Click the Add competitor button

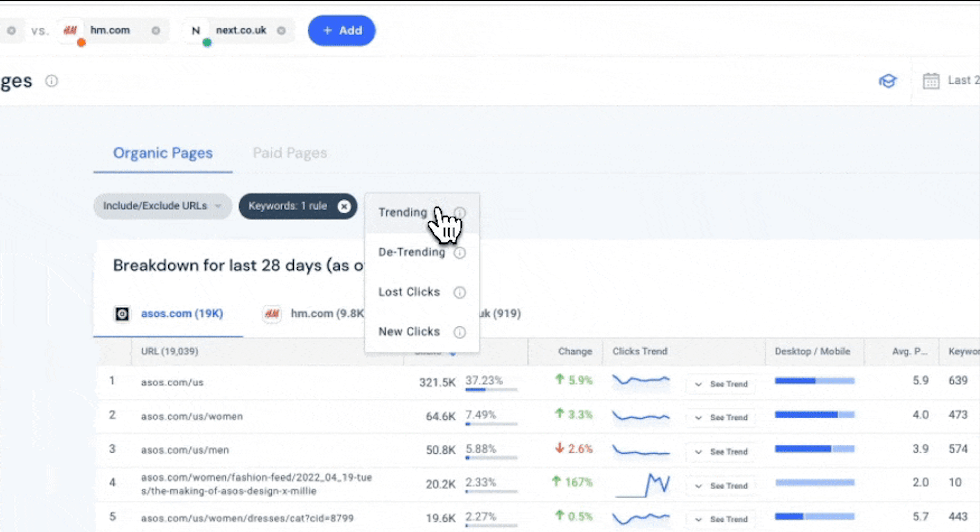[342, 30]
